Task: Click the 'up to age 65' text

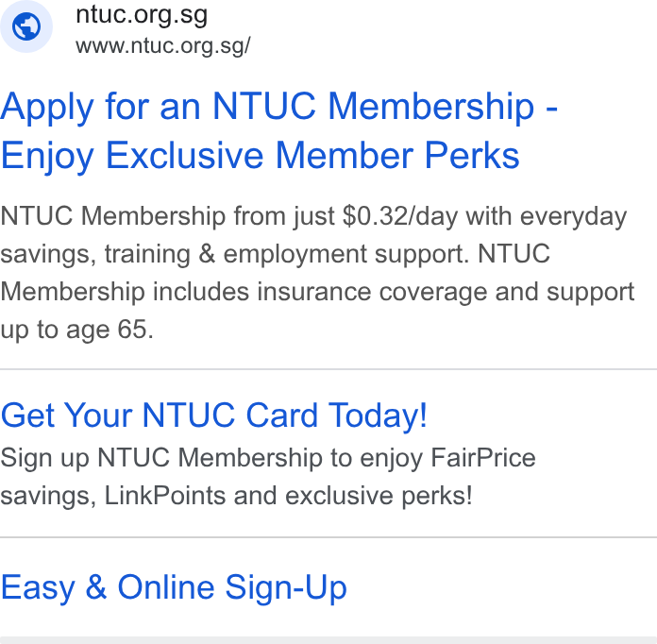Action: [x=76, y=330]
